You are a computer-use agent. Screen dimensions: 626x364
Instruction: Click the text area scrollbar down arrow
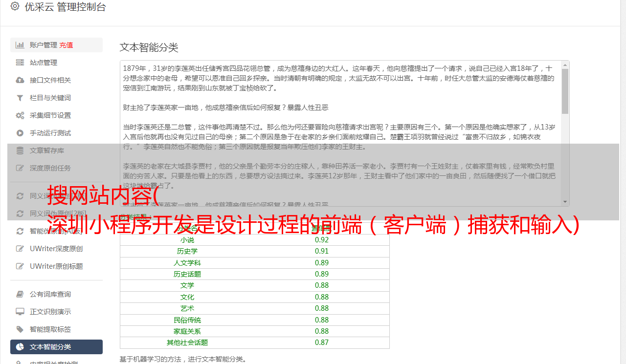(x=565, y=202)
